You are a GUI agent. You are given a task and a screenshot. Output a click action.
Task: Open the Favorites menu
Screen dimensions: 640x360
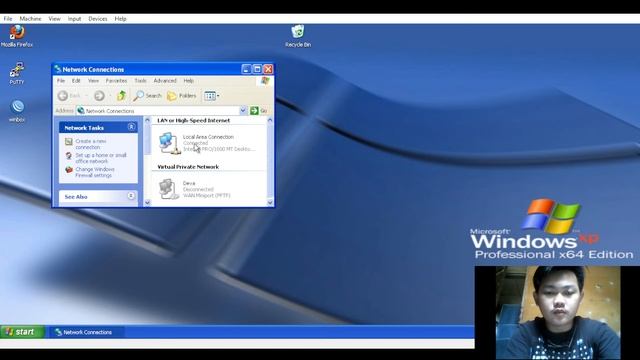pos(116,81)
